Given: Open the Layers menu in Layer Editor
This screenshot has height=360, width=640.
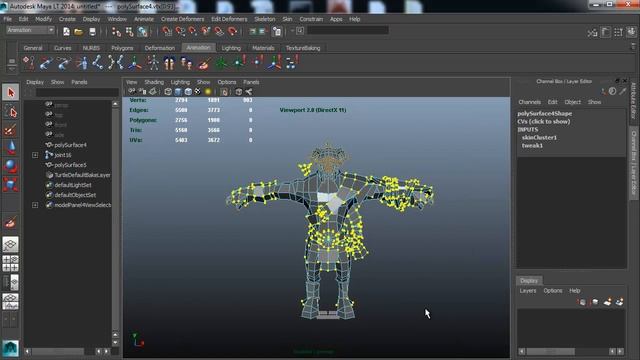Looking at the screenshot, I should [528, 291].
